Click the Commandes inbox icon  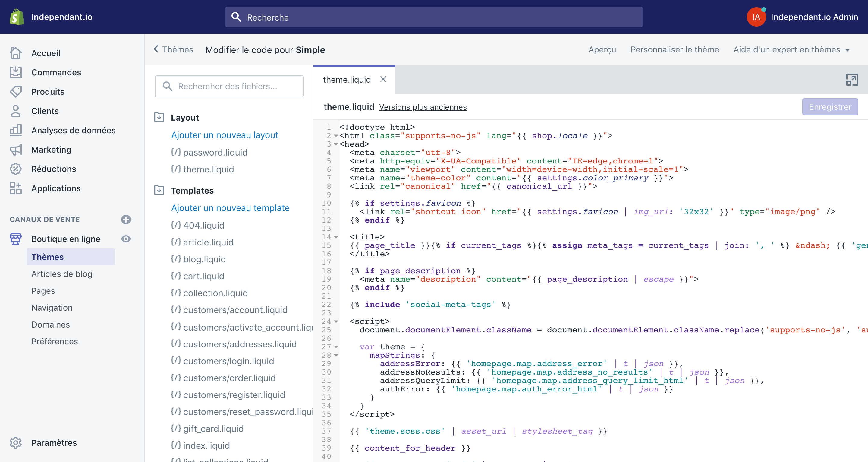click(15, 72)
